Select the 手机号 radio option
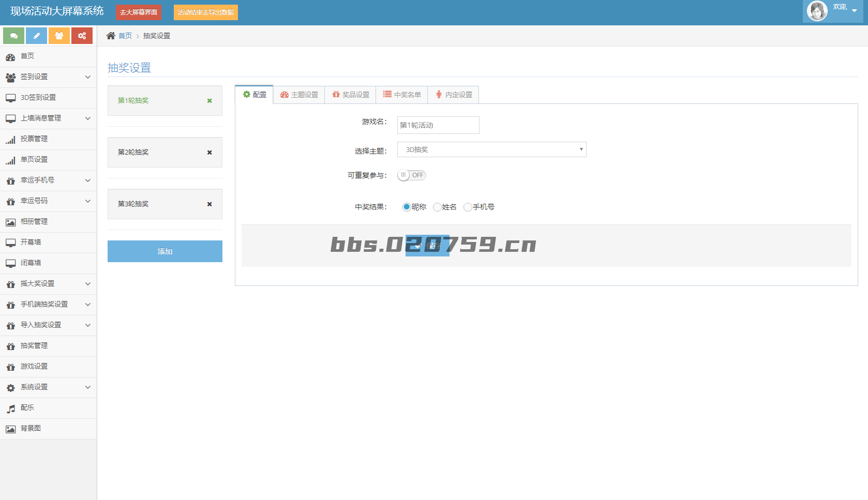 pos(468,207)
